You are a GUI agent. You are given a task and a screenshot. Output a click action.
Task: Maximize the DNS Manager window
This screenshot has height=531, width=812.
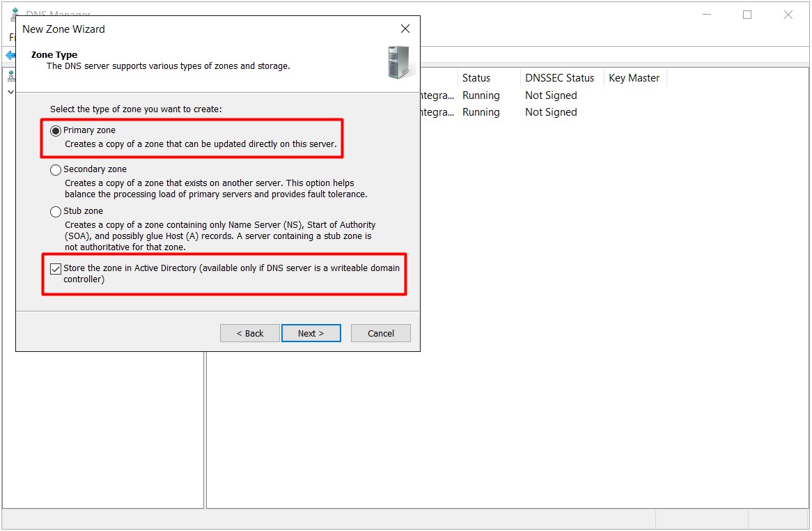pyautogui.click(x=747, y=15)
